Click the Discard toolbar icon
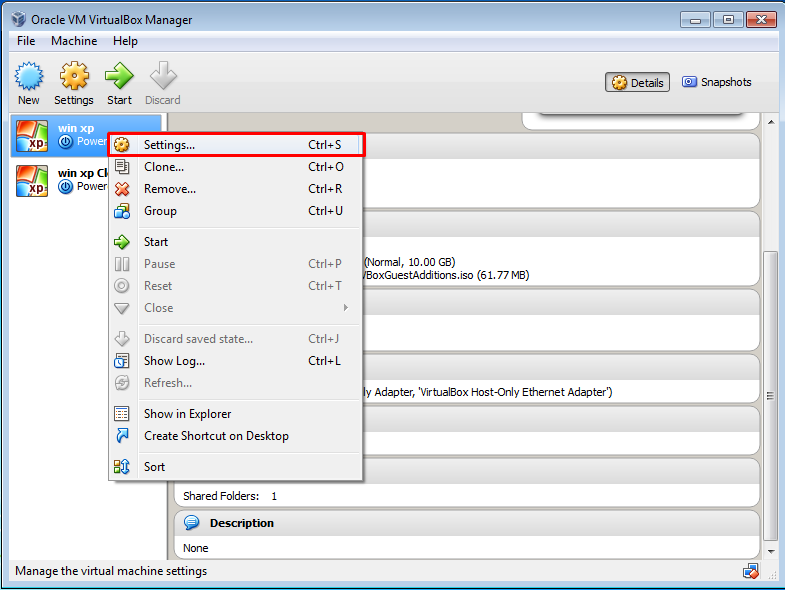 [x=163, y=76]
